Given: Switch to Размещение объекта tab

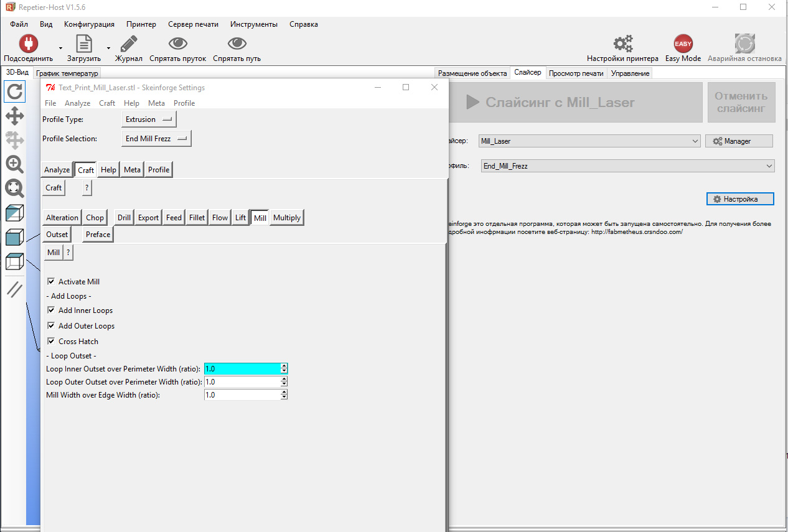Looking at the screenshot, I should (472, 73).
